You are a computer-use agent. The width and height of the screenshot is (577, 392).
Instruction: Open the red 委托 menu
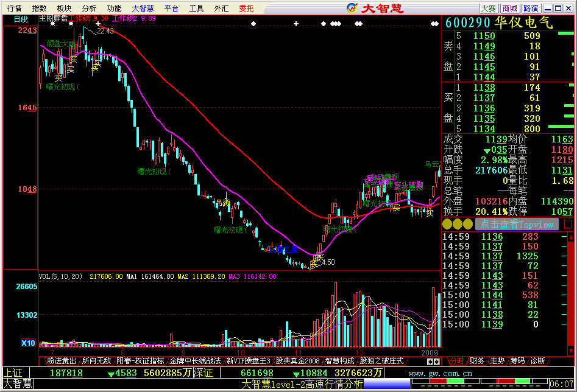(x=247, y=8)
